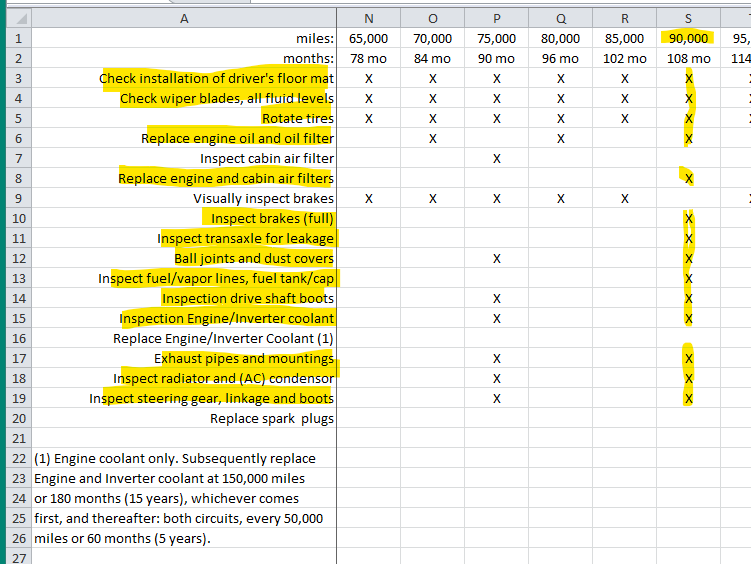Click 'Inspect fuel/vapor lines, fuel tank/cap' cell

coord(184,279)
